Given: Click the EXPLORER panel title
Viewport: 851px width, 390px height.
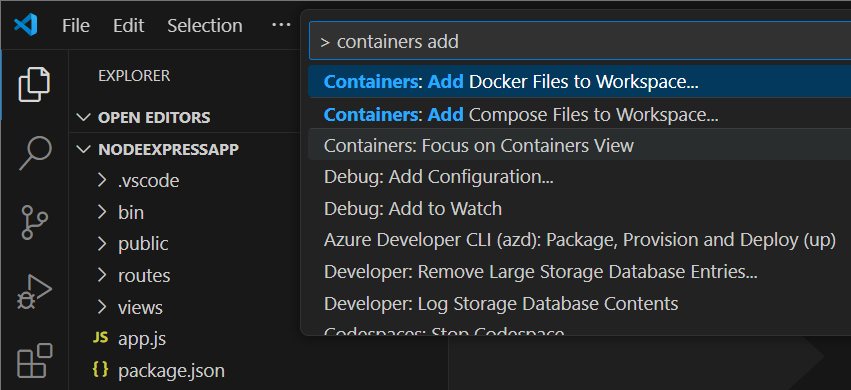Looking at the screenshot, I should coord(134,75).
